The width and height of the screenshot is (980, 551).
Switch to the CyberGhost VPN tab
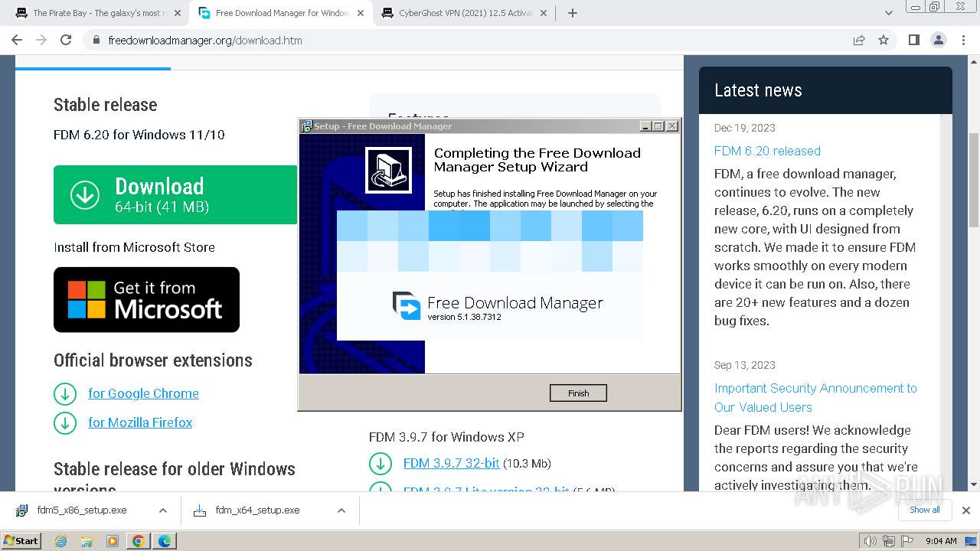pos(464,13)
